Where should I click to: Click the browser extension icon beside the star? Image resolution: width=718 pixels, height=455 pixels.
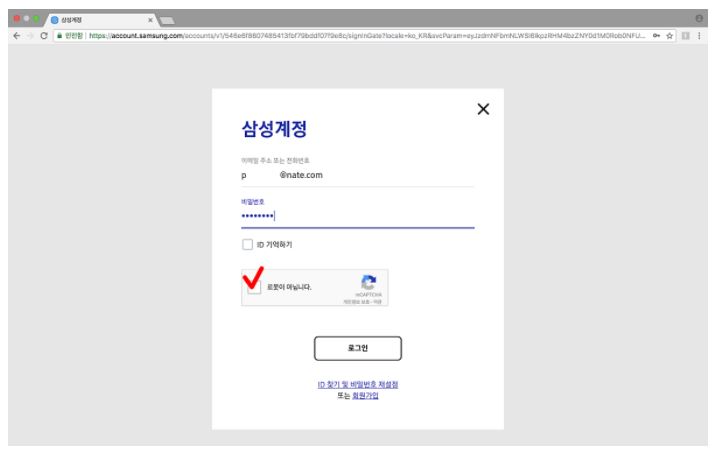tap(685, 36)
